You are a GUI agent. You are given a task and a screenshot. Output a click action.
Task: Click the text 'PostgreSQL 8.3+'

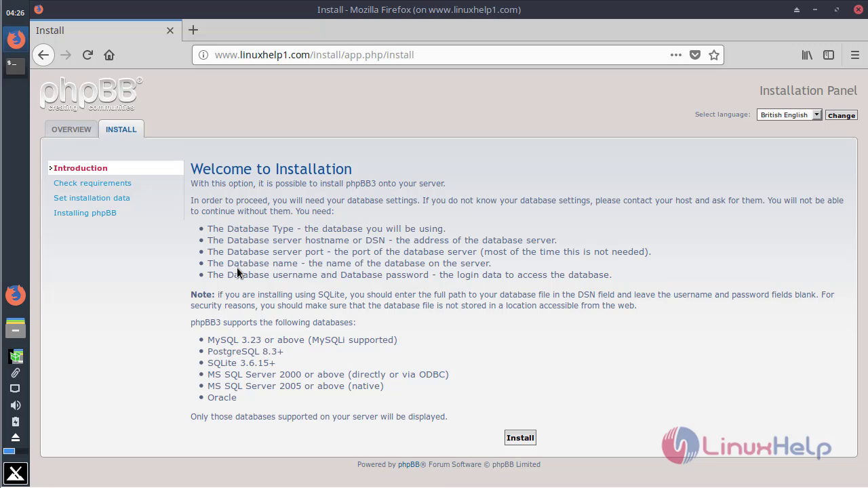coord(245,351)
